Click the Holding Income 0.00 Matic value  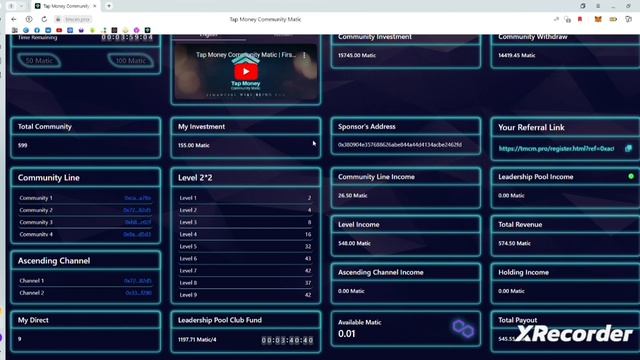click(x=511, y=291)
